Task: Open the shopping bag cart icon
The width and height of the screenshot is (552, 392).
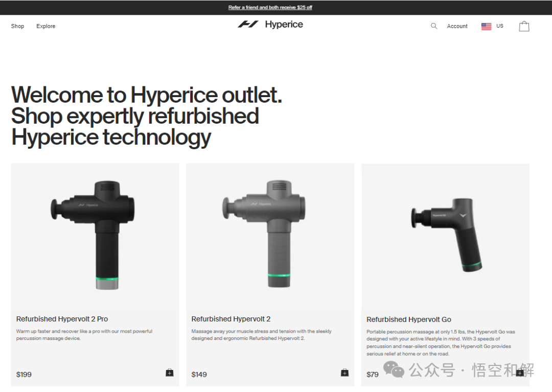Action: tap(524, 27)
